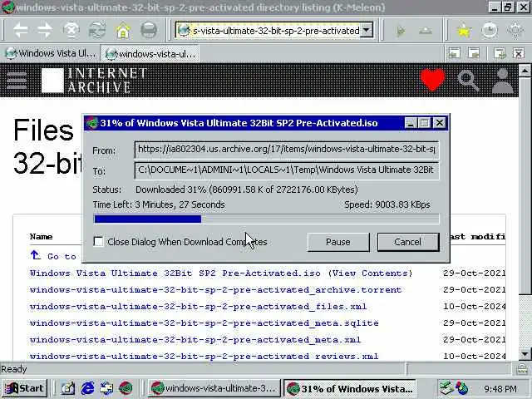The image size is (532, 399).
Task: Open the _meta.xml file link
Action: (195, 340)
